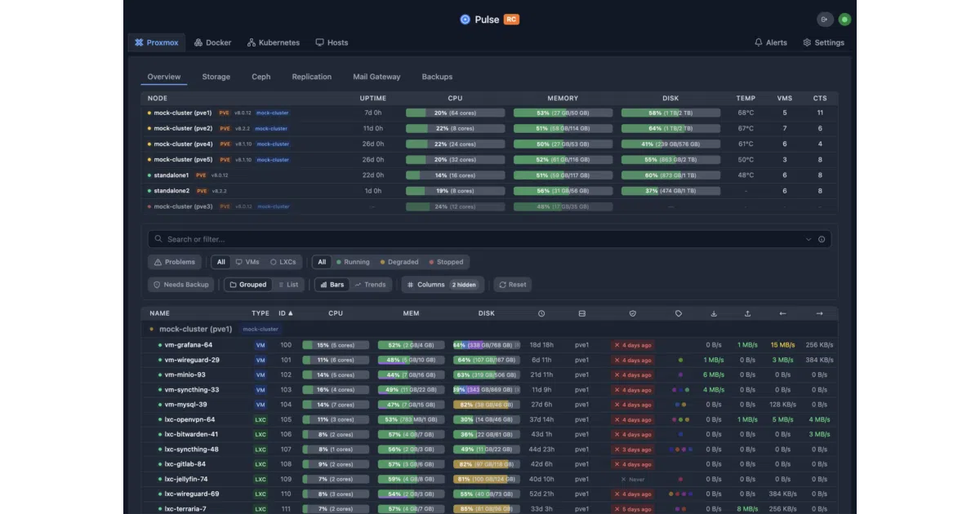Sort by backup shield column icon

point(633,313)
